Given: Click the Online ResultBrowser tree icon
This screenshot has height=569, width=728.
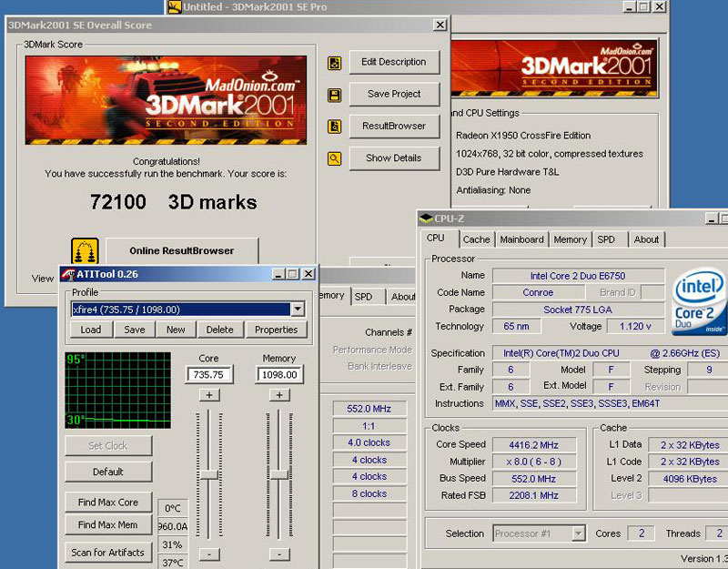Looking at the screenshot, I should pyautogui.click(x=85, y=251).
